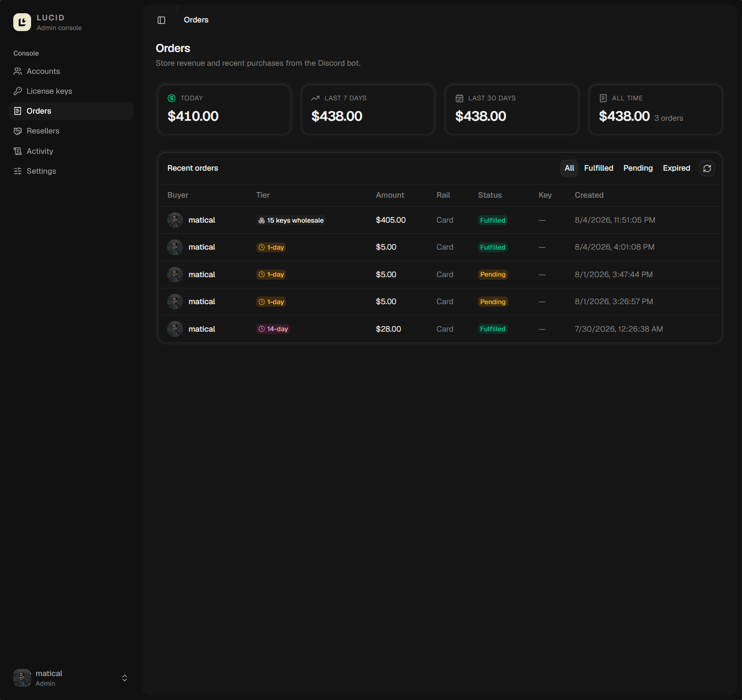This screenshot has height=700, width=742.
Task: Click the Created column header
Action: pyautogui.click(x=589, y=195)
